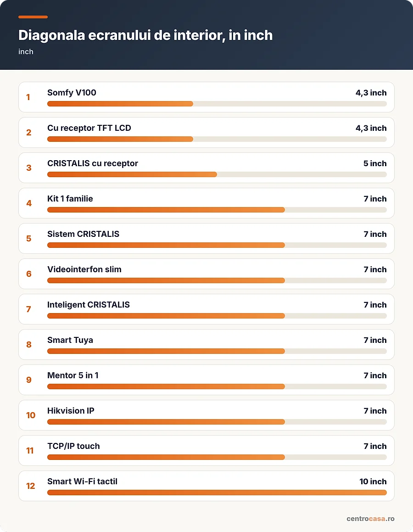
Task: Select the Cu receptor TFT LCD entry
Action: [x=206, y=132]
